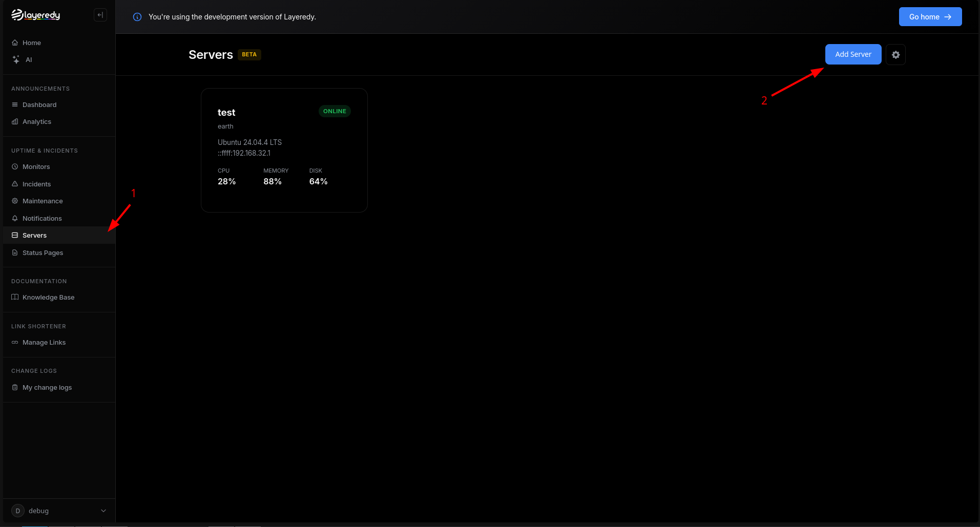Image resolution: width=980 pixels, height=527 pixels.
Task: Click the Layeredy logo
Action: (x=36, y=15)
